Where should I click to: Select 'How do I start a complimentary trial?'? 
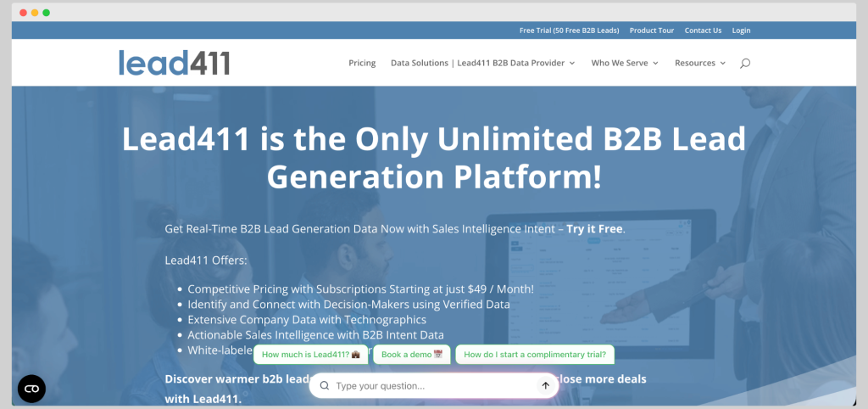point(535,355)
